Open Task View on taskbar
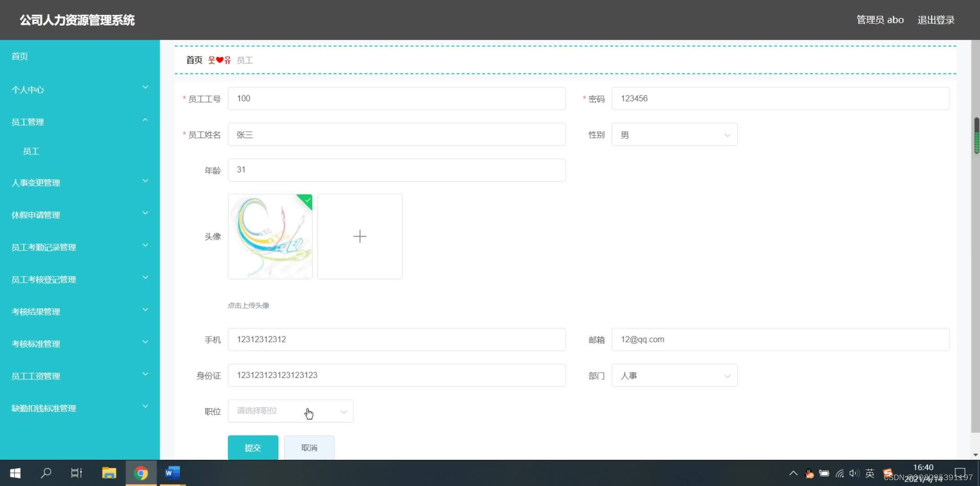 [76, 473]
